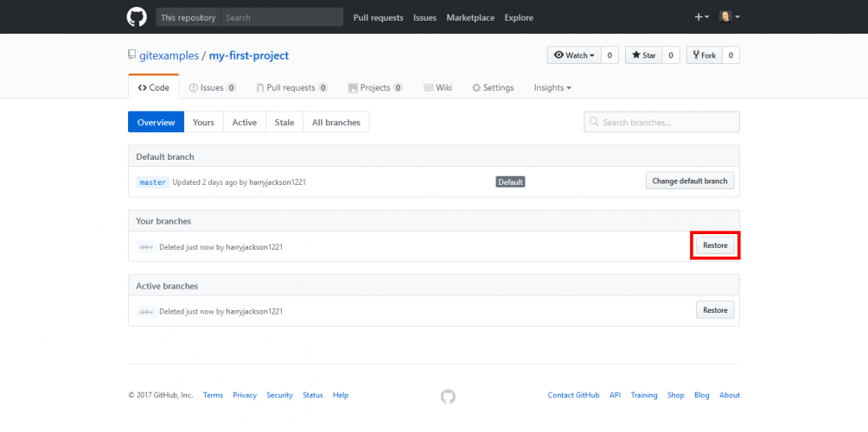Click the Default branch section header
The width and height of the screenshot is (868, 432).
[x=433, y=156]
